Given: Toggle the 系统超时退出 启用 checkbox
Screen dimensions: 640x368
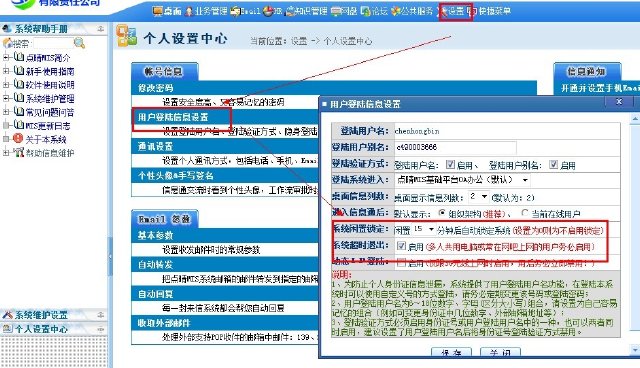Looking at the screenshot, I should tap(401, 246).
